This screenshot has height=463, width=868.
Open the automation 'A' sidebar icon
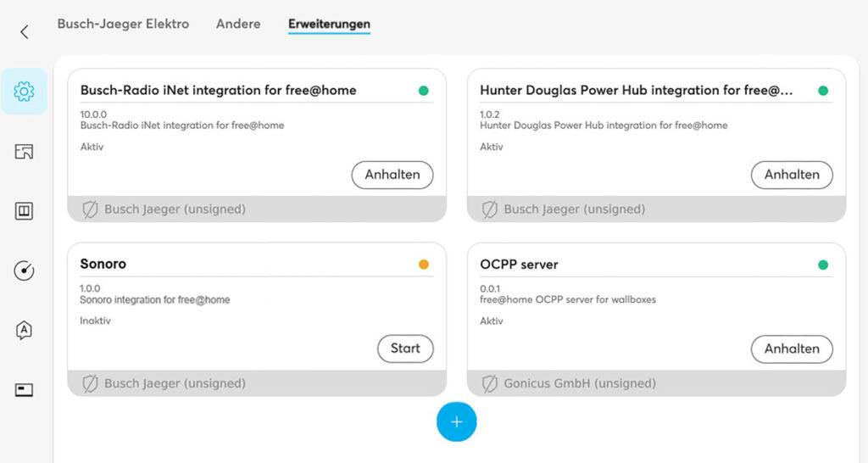(24, 331)
